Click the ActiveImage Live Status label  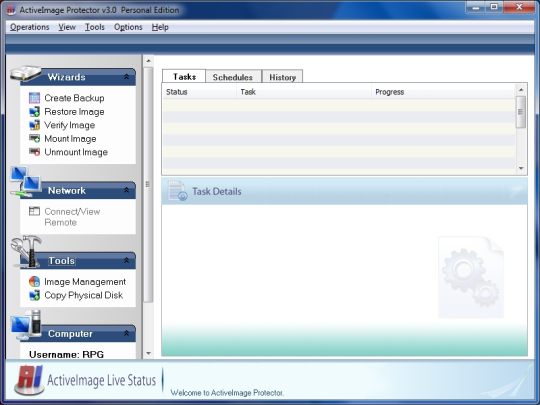[x=102, y=380]
